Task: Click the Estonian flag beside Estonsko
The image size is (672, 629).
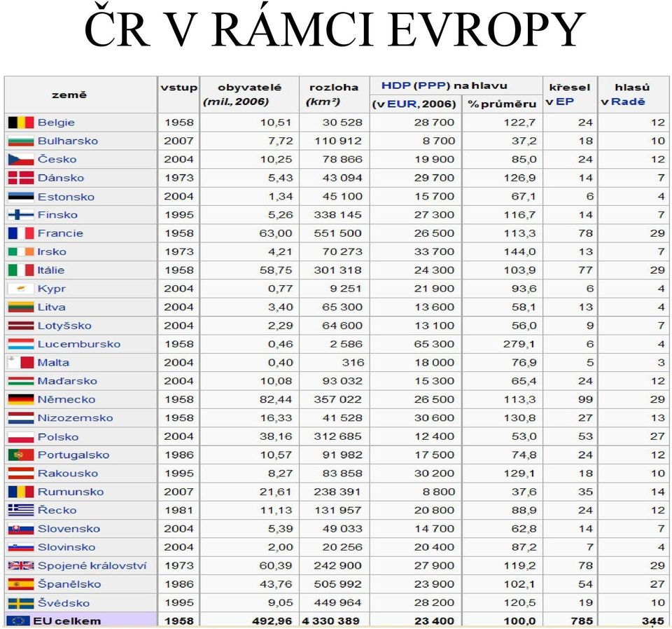Action: point(20,197)
